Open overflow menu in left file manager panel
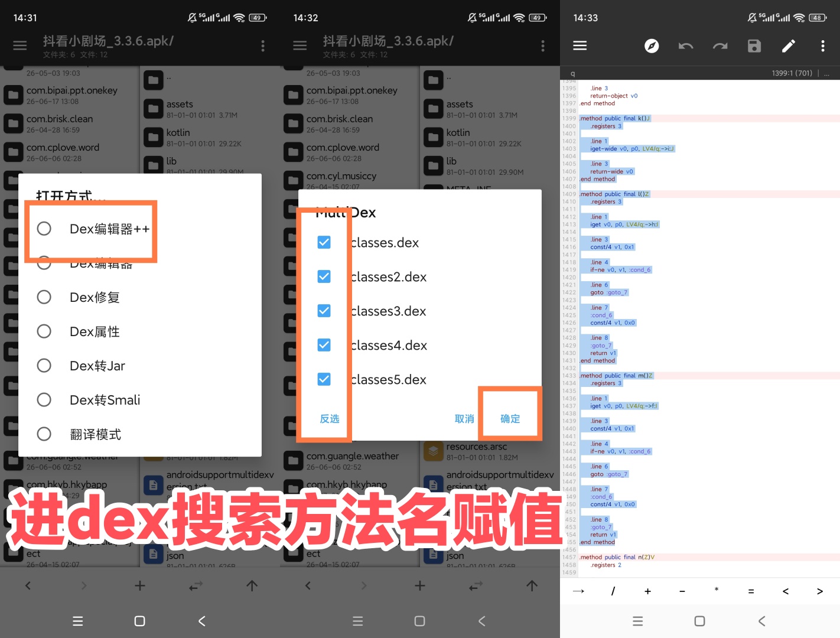The width and height of the screenshot is (840, 638). (263, 45)
